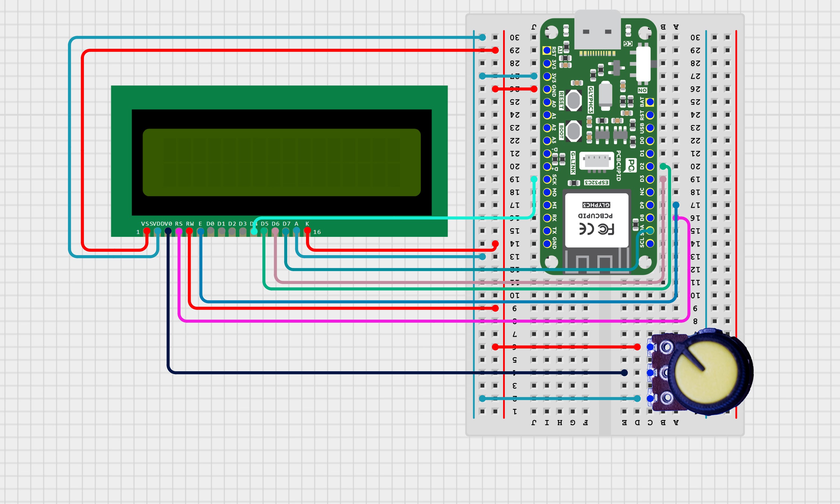Click the BAT pin on the Glyph board
The height and width of the screenshot is (504, 840).
[x=650, y=102]
